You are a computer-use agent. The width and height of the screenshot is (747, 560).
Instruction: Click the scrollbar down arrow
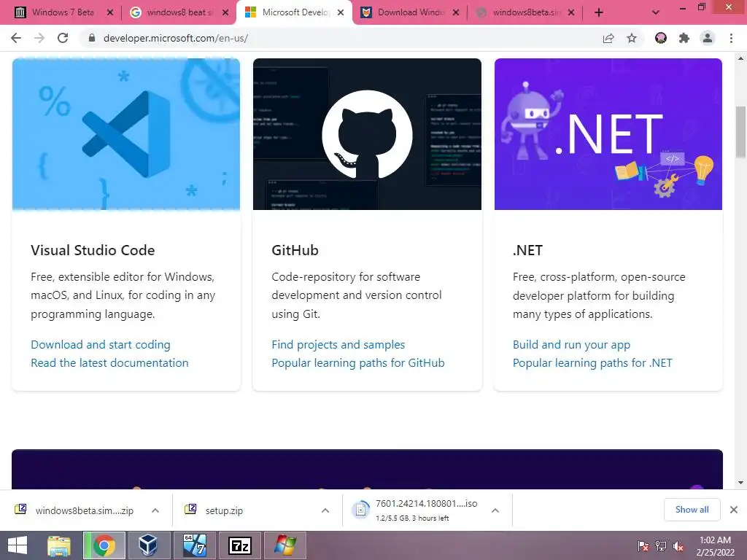[741, 483]
